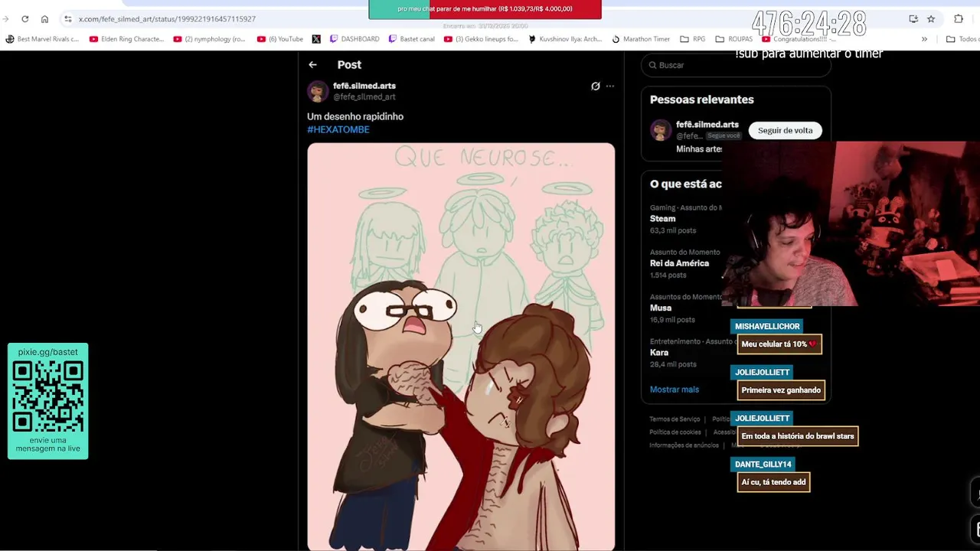980x551 pixels.
Task: Open fefê.silmed.arts in Pessoas relevantes
Action: point(707,124)
